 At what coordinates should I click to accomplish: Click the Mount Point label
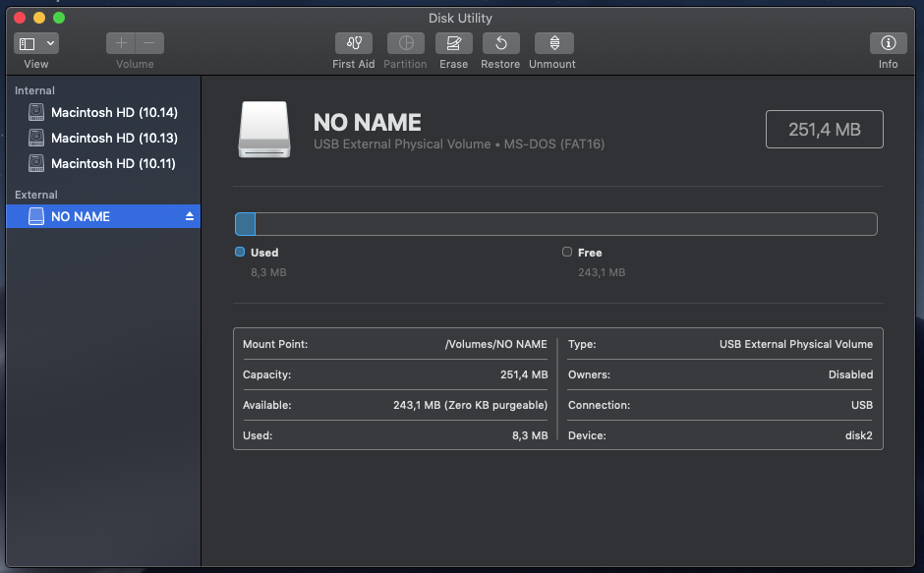[x=275, y=344]
